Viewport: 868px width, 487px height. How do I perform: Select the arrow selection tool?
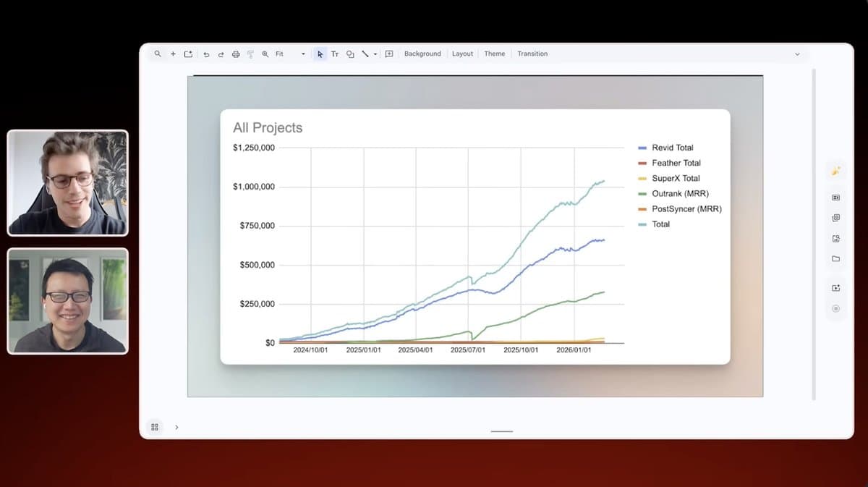[319, 54]
